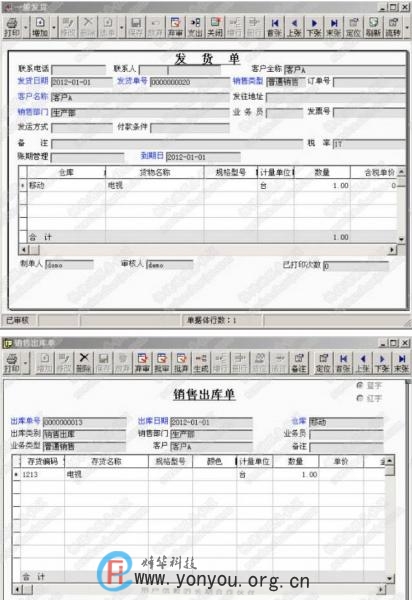Screen dimensions: 412x600
Task: Open the dropdown arrow beside 增加 in the 发货单 toolbar
Action: (x=54, y=28)
